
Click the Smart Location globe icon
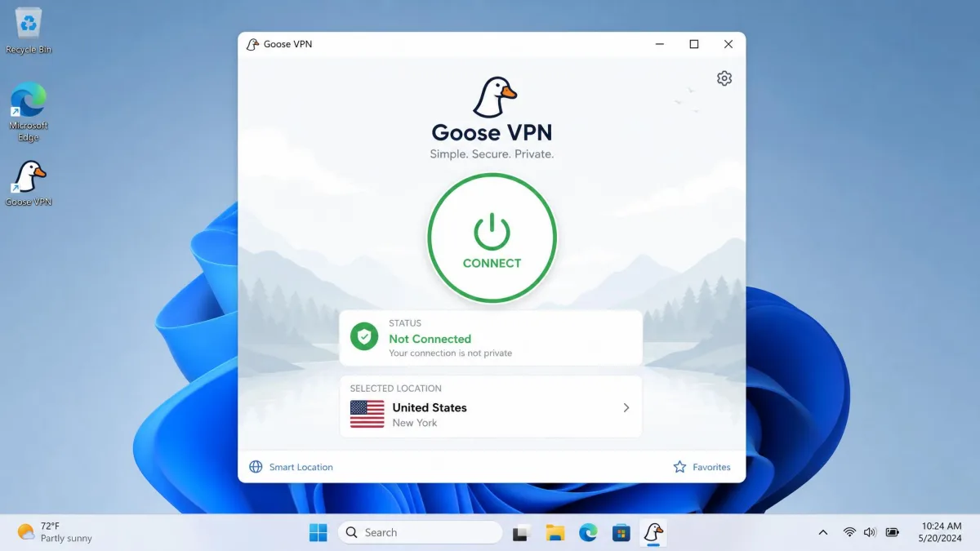pyautogui.click(x=256, y=467)
